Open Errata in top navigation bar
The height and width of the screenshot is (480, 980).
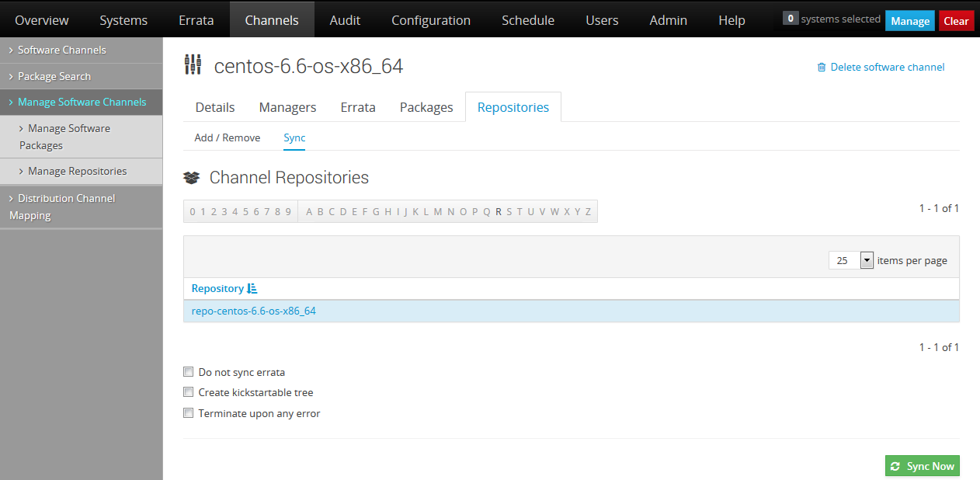coord(196,20)
